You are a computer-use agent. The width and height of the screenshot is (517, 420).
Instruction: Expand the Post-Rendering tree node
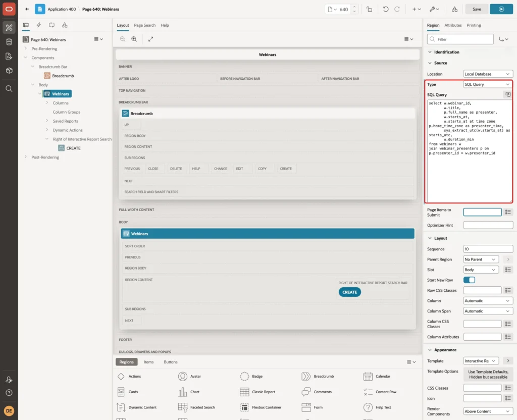[x=26, y=157]
